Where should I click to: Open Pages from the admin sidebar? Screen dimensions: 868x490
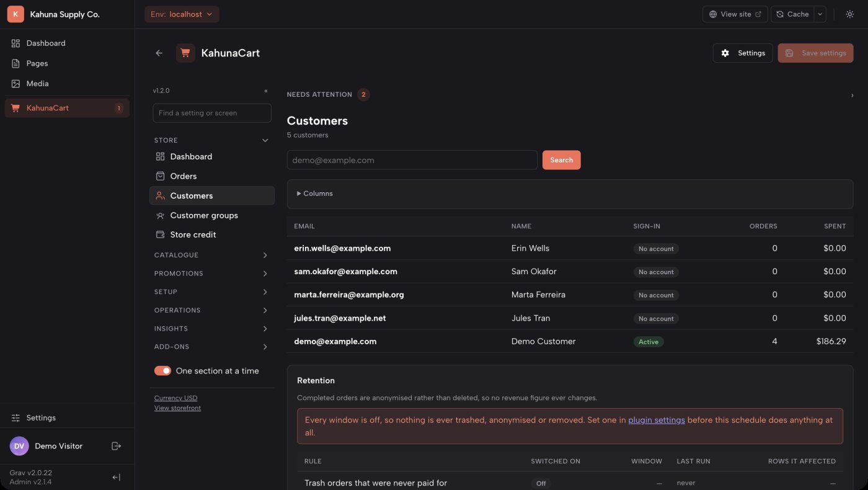pyautogui.click(x=67, y=63)
